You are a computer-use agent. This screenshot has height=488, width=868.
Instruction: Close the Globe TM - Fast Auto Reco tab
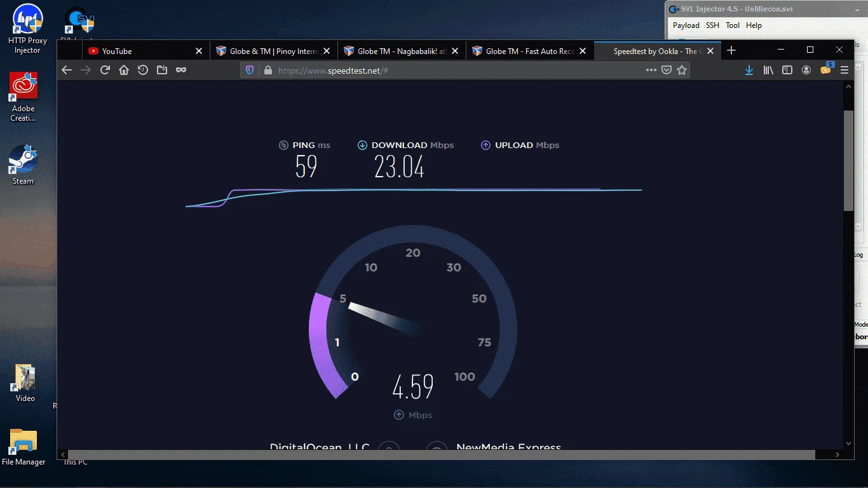[x=583, y=51]
